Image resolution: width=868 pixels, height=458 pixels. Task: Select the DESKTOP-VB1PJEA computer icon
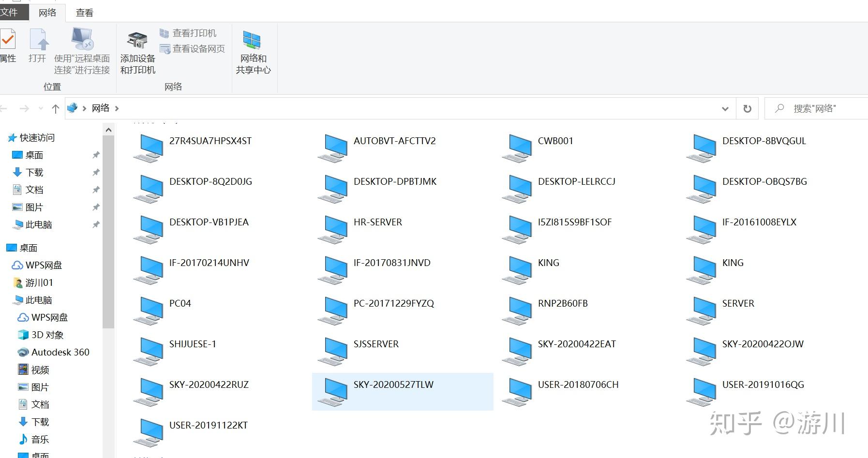(149, 229)
